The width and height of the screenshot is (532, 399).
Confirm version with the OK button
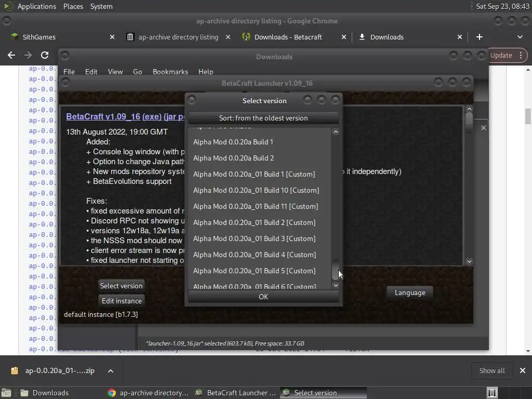click(x=263, y=297)
